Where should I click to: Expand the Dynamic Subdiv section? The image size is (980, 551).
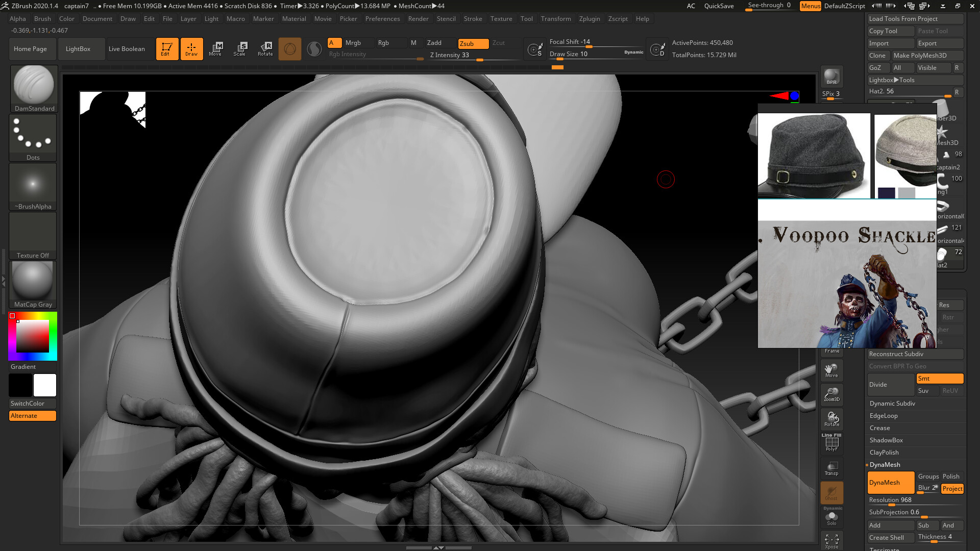coord(892,404)
